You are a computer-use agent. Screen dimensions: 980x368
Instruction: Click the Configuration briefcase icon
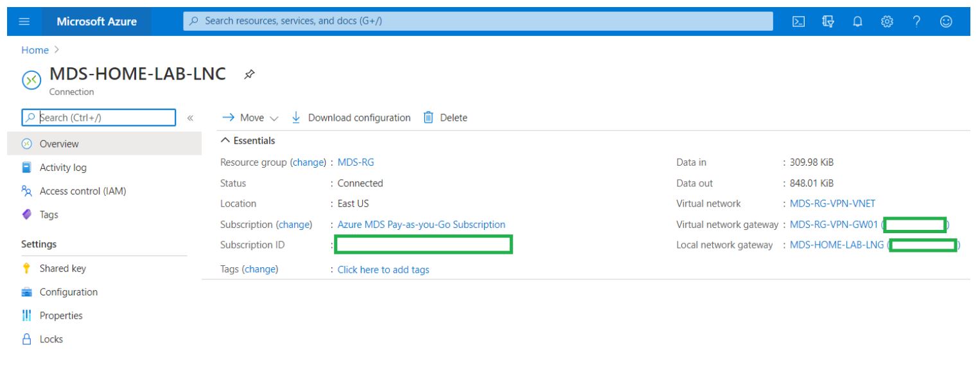[x=26, y=292]
